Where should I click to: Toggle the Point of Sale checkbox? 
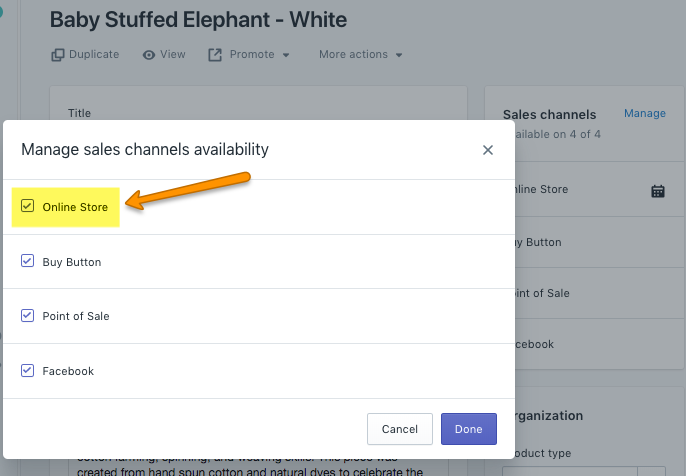tap(27, 315)
